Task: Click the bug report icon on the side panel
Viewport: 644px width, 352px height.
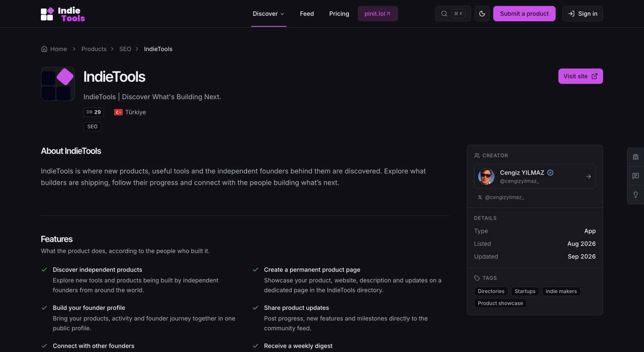Action: tap(635, 157)
